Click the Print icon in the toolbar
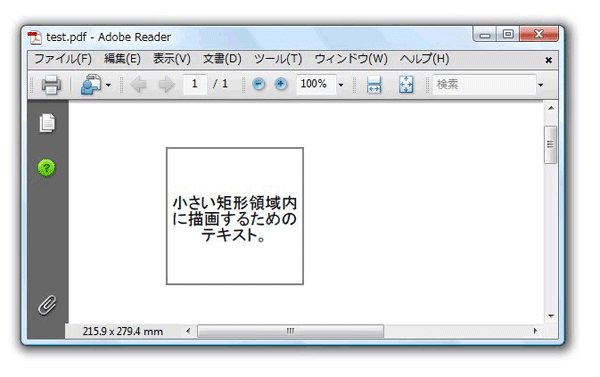This screenshot has height=377, width=600. 51,84
